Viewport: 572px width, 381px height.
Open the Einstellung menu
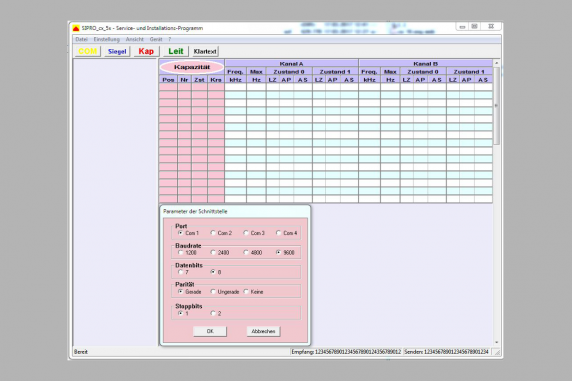[107, 39]
